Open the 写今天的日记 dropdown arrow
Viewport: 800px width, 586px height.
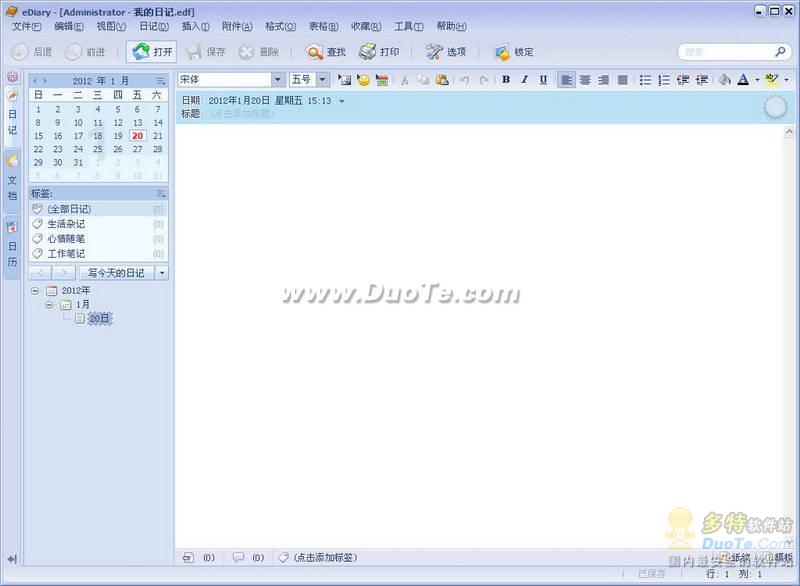[162, 273]
